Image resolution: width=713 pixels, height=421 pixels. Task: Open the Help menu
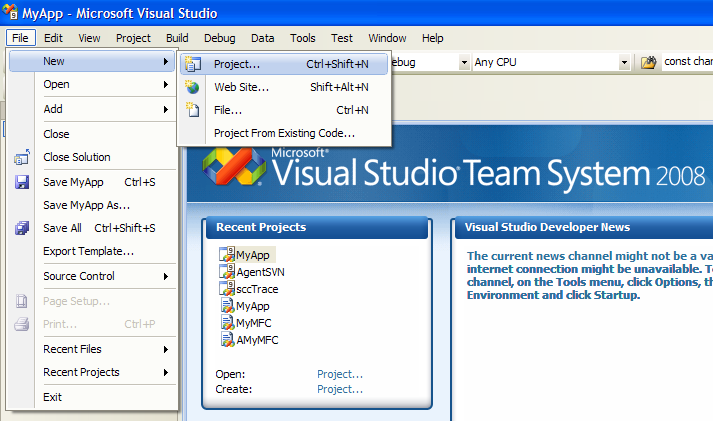click(x=432, y=38)
